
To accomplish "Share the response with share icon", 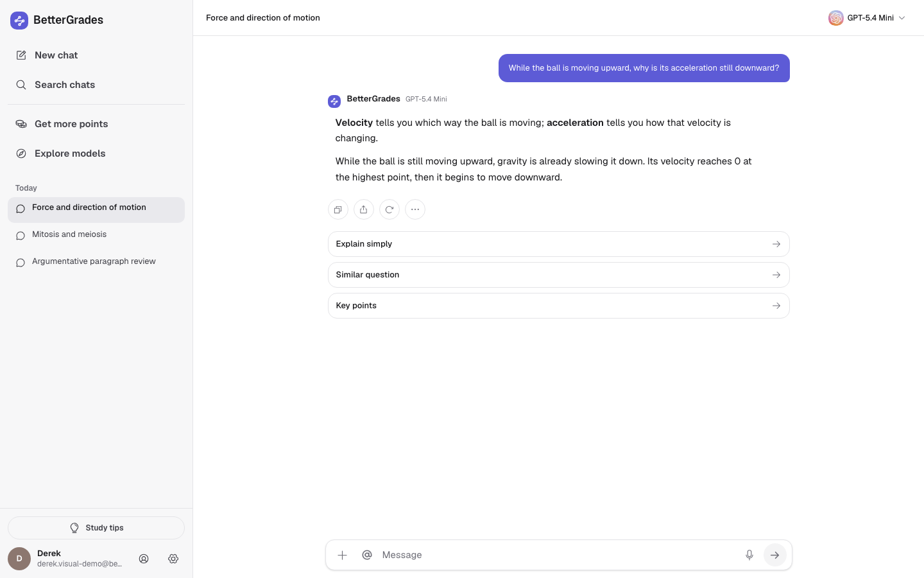I will (x=364, y=209).
